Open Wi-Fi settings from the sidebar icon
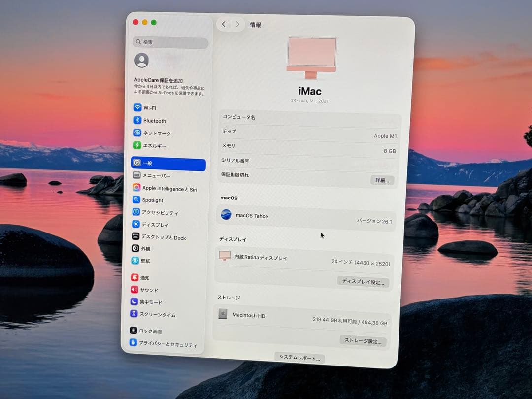 point(137,107)
